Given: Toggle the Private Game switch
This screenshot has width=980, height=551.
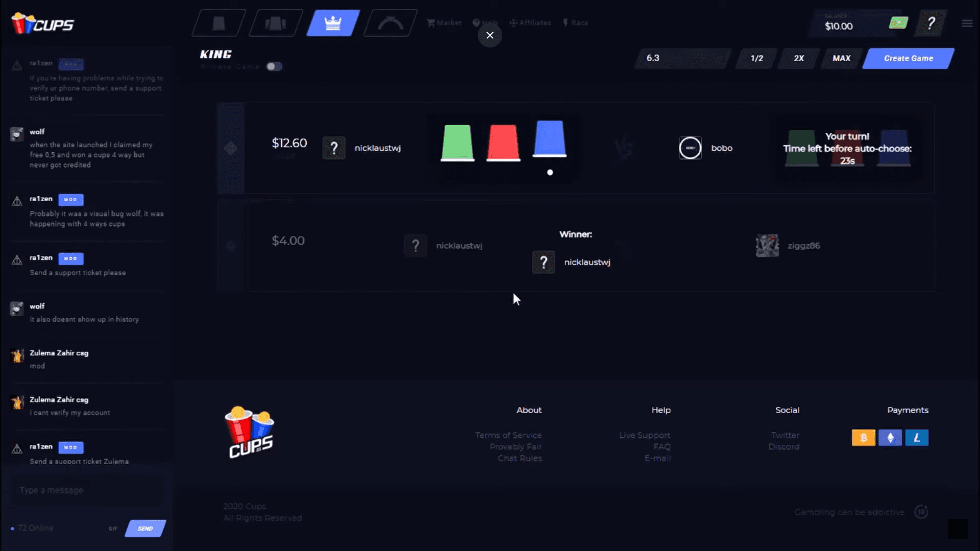Looking at the screenshot, I should [x=274, y=66].
